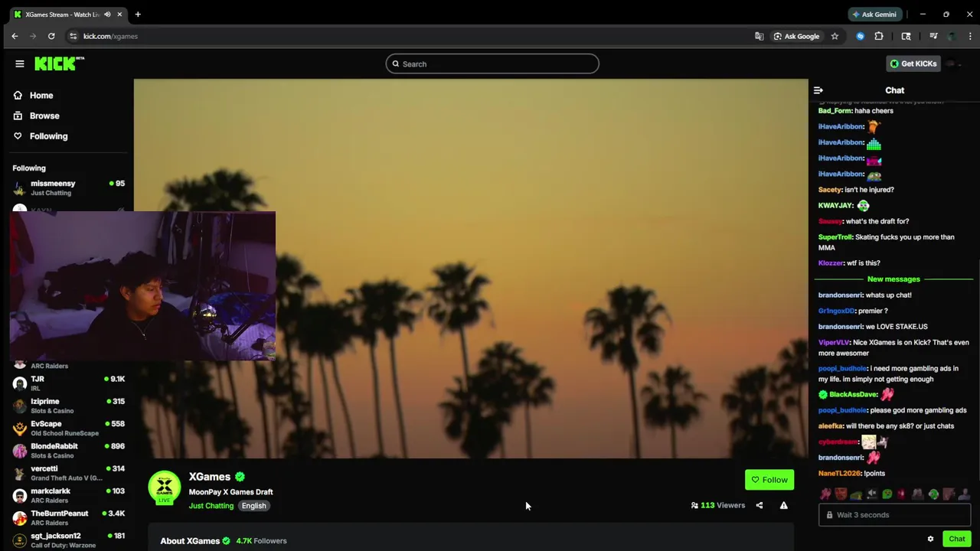Collapse the chat panel
Screen dimensions: 980x551
[x=818, y=90]
